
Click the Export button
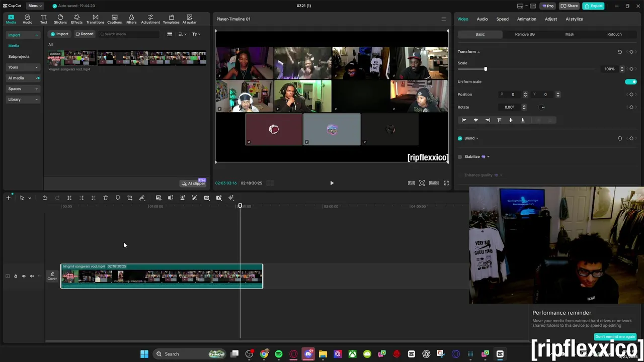[x=594, y=6]
